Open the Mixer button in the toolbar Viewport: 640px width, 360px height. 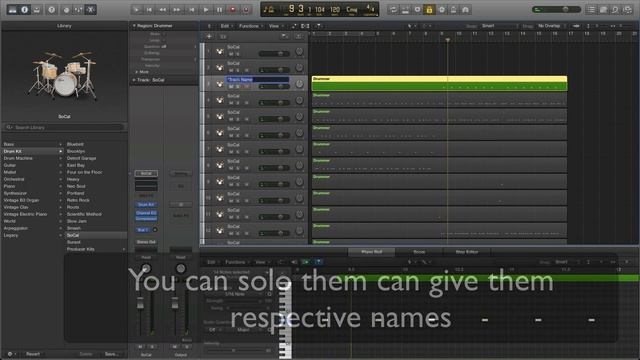tap(78, 9)
